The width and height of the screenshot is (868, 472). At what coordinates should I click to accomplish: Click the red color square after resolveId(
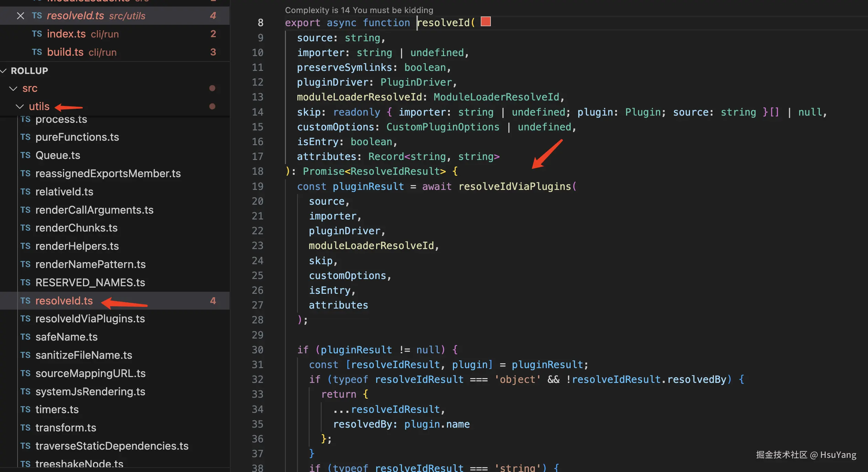486,22
